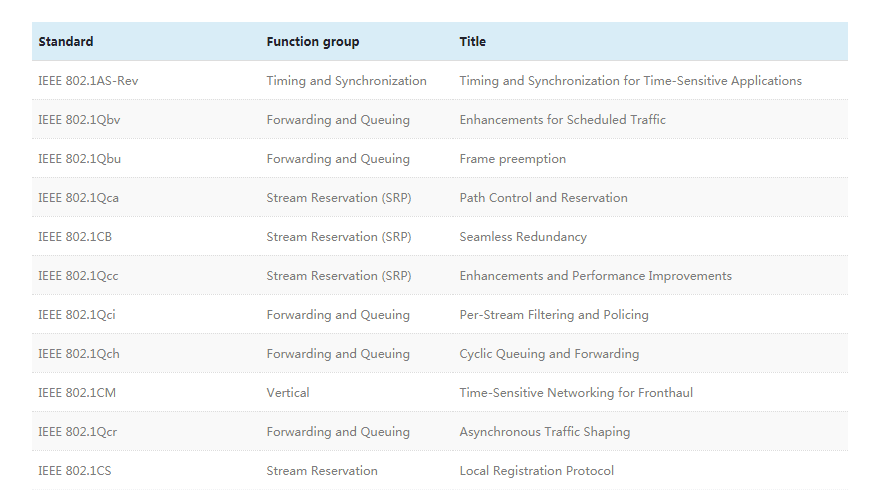Click the IEEE 802.1Qbu standard entry

pyautogui.click(x=80, y=159)
